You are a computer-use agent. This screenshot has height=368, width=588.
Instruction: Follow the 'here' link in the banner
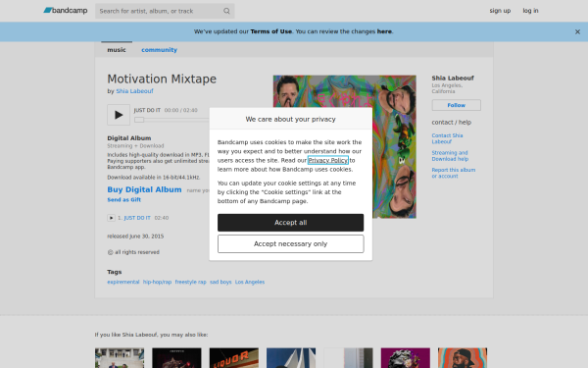tap(384, 31)
